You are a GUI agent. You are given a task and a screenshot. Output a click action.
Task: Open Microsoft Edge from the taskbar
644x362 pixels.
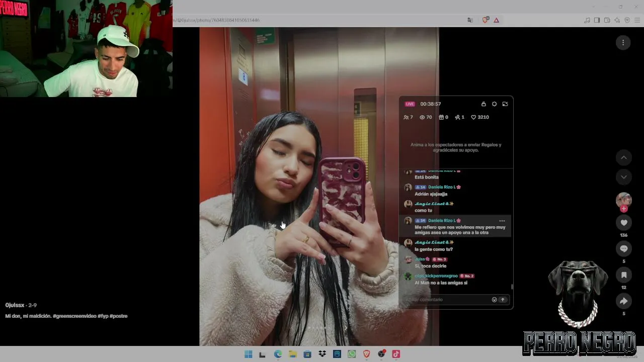[278, 354]
